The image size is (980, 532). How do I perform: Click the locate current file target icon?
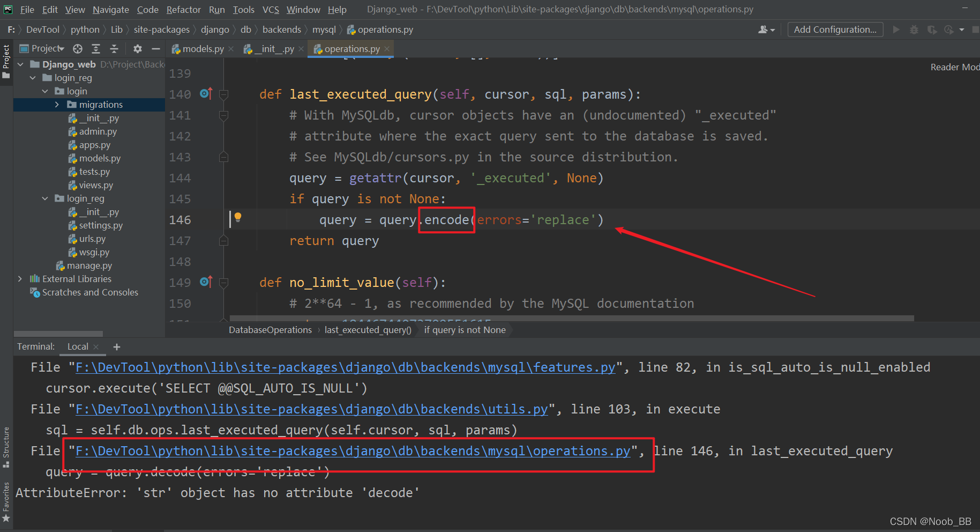(x=78, y=49)
